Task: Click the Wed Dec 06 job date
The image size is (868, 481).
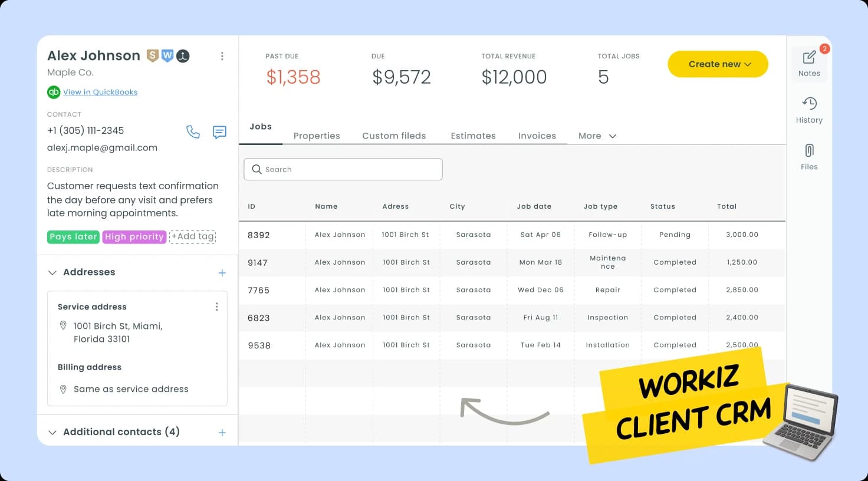Action: tap(541, 290)
